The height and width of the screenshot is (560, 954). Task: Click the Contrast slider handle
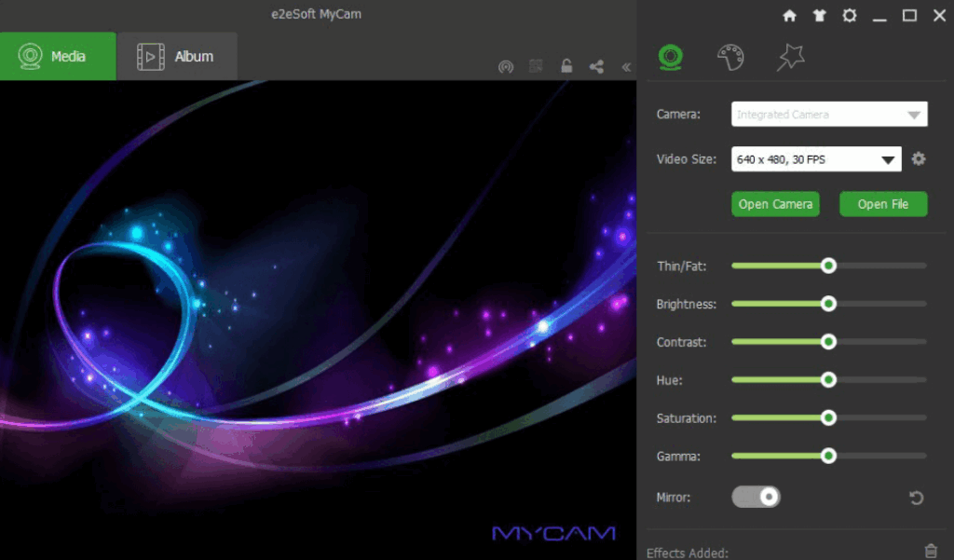(x=828, y=341)
